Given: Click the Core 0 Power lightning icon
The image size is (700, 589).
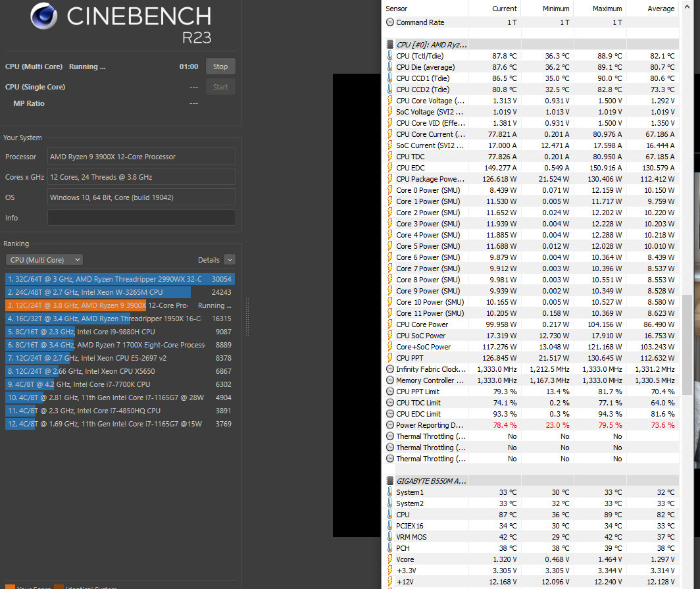Looking at the screenshot, I should click(x=389, y=190).
